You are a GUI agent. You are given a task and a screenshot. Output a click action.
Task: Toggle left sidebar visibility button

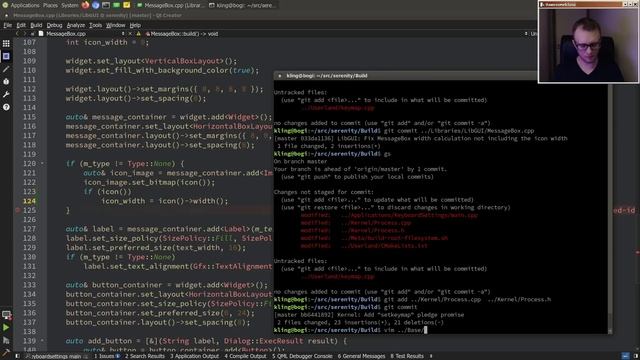click(x=17, y=356)
